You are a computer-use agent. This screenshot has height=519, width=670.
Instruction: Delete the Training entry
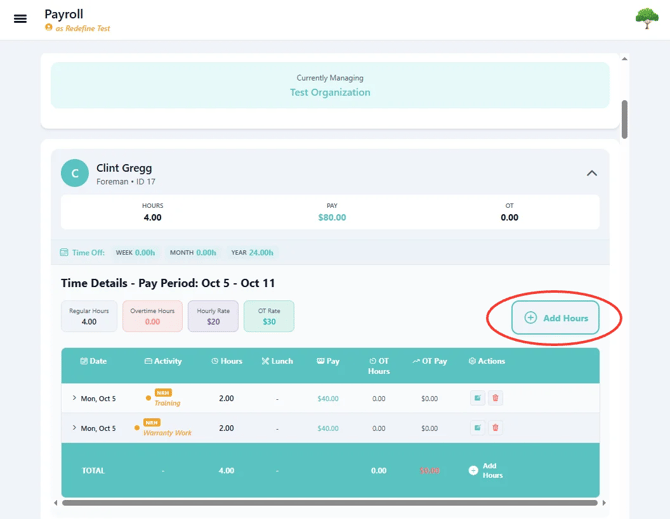[495, 398]
